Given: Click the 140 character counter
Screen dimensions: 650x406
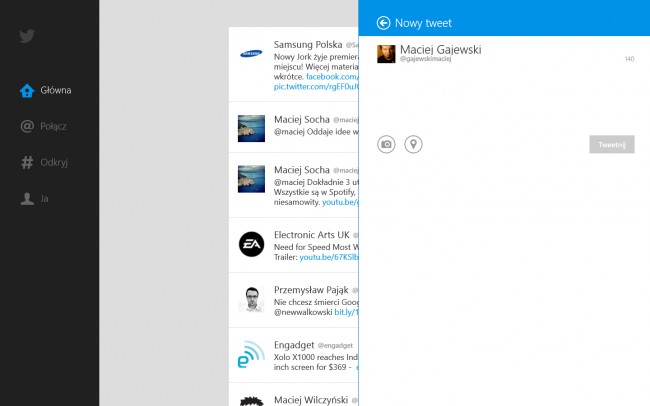Looking at the screenshot, I should (x=629, y=59).
